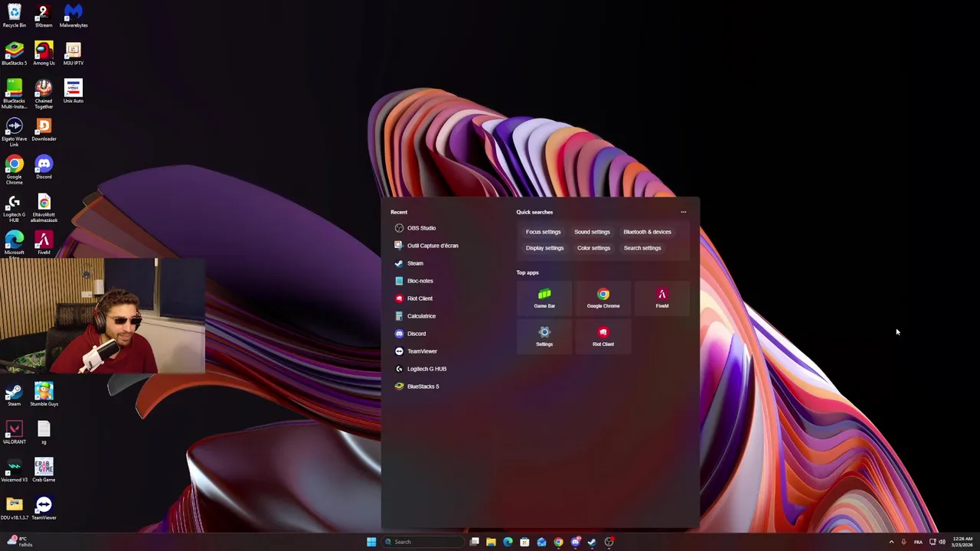980x551 pixels.
Task: Select the VALORANT desktop icon
Action: pos(15,432)
